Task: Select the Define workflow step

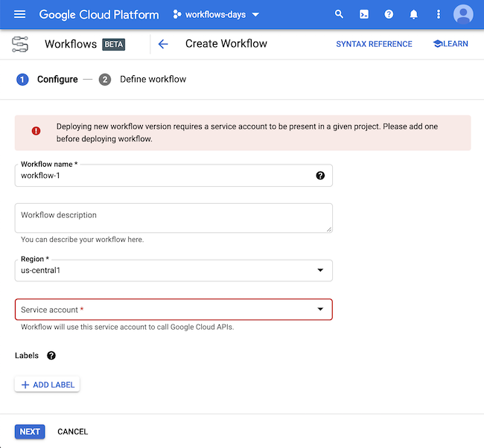Action: [x=142, y=80]
